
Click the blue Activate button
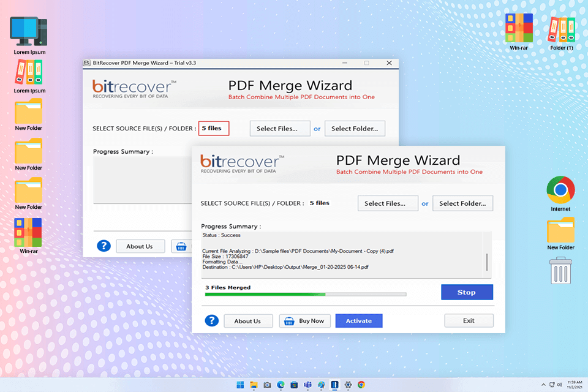click(359, 321)
